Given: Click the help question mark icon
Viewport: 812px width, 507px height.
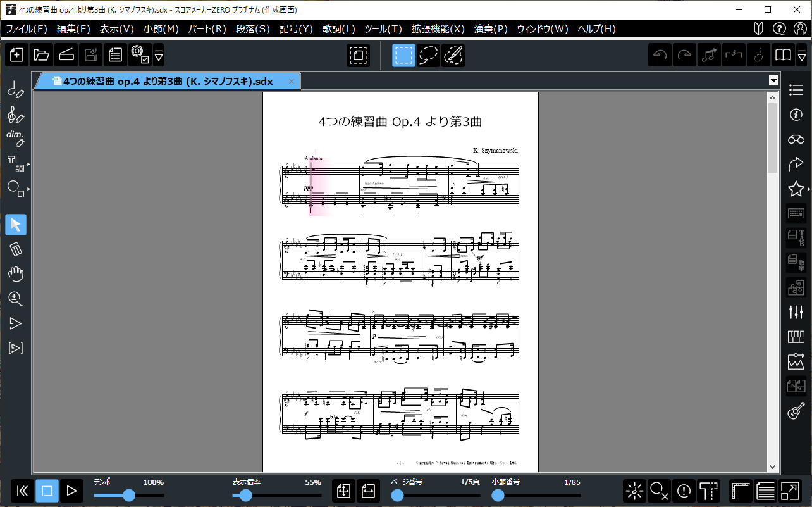Looking at the screenshot, I should click(x=780, y=29).
